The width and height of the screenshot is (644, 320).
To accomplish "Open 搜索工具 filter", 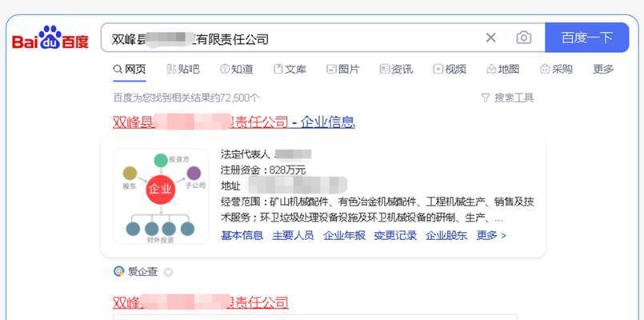I will [507, 98].
